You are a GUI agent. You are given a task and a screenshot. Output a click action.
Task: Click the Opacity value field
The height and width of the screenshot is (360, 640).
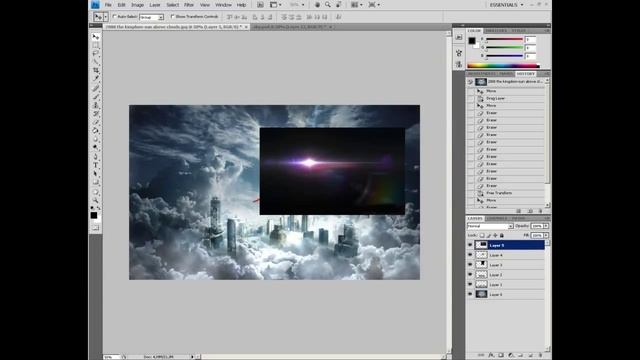pos(537,226)
